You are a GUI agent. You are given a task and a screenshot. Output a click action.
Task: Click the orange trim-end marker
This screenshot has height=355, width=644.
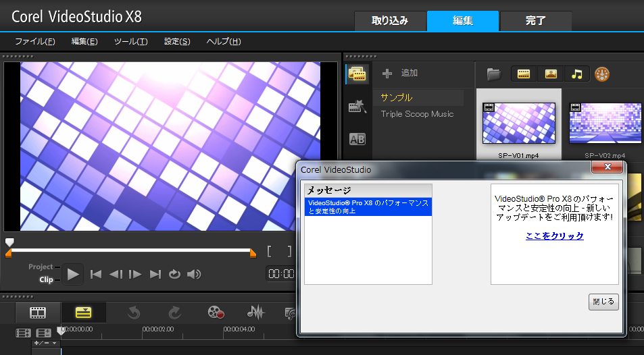coord(253,254)
